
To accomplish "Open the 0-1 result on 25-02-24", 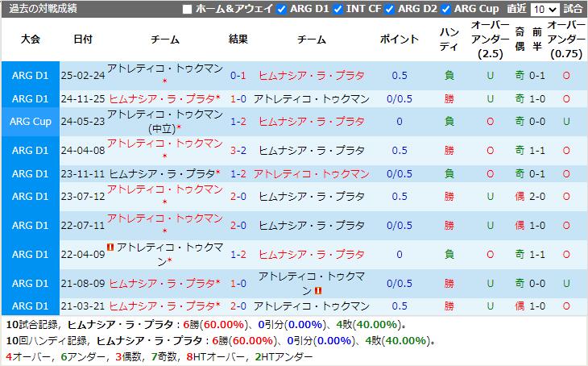I will click(x=238, y=76).
